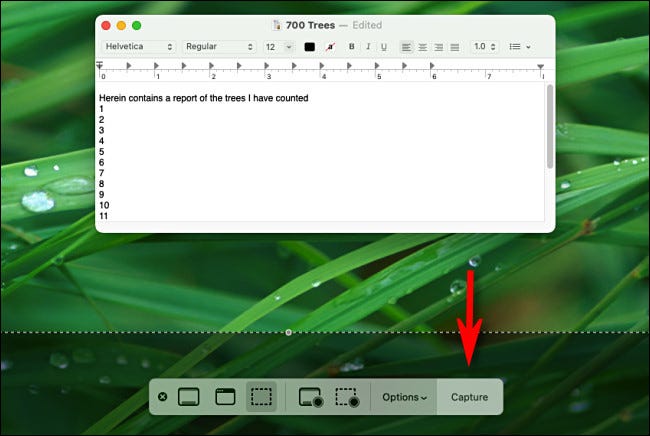Select Capture Selected Window icon
The width and height of the screenshot is (650, 436).
225,397
